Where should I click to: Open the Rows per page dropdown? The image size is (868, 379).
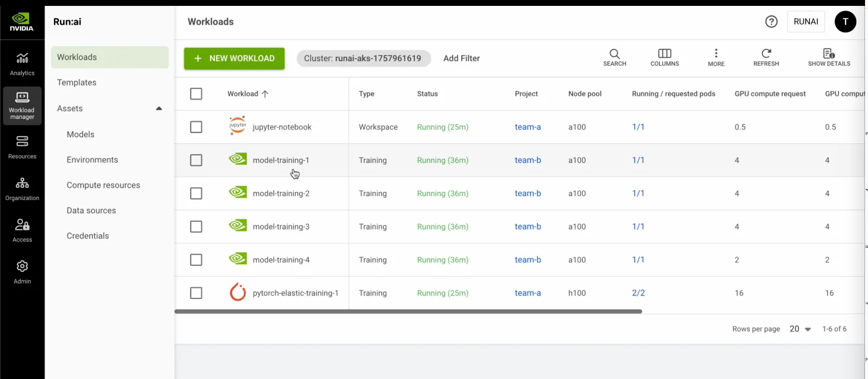click(x=799, y=329)
